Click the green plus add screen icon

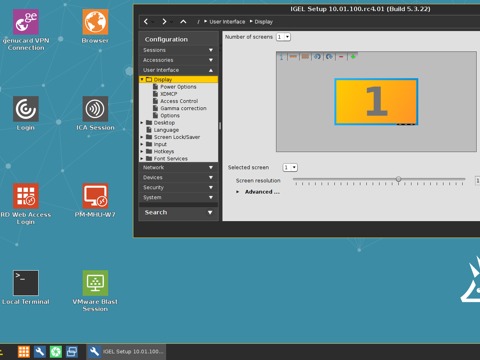pyautogui.click(x=353, y=57)
